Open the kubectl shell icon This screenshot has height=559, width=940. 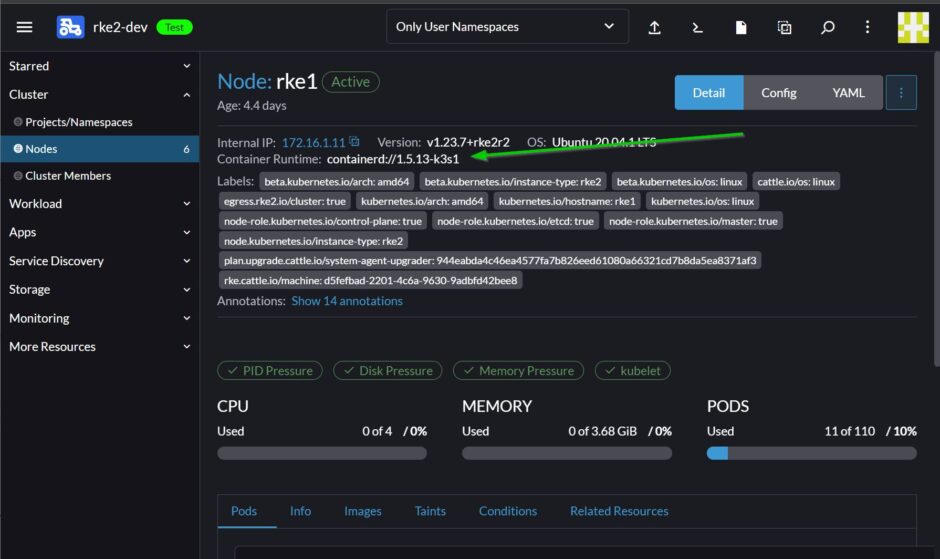coord(698,27)
